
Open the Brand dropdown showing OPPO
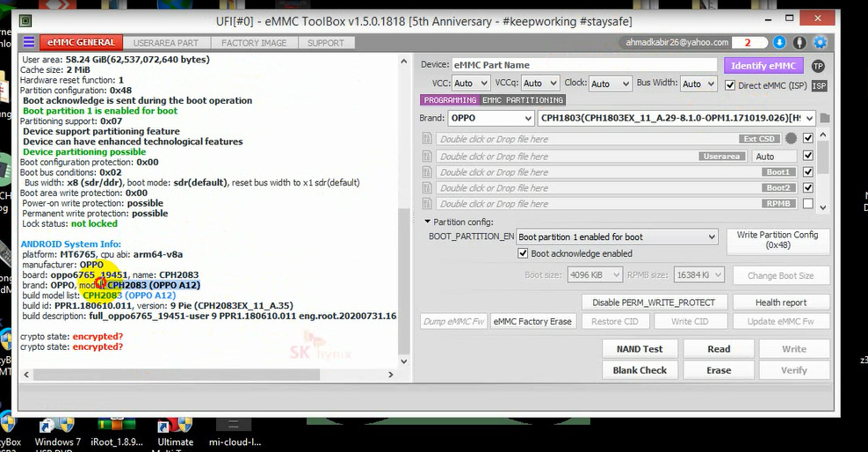492,118
